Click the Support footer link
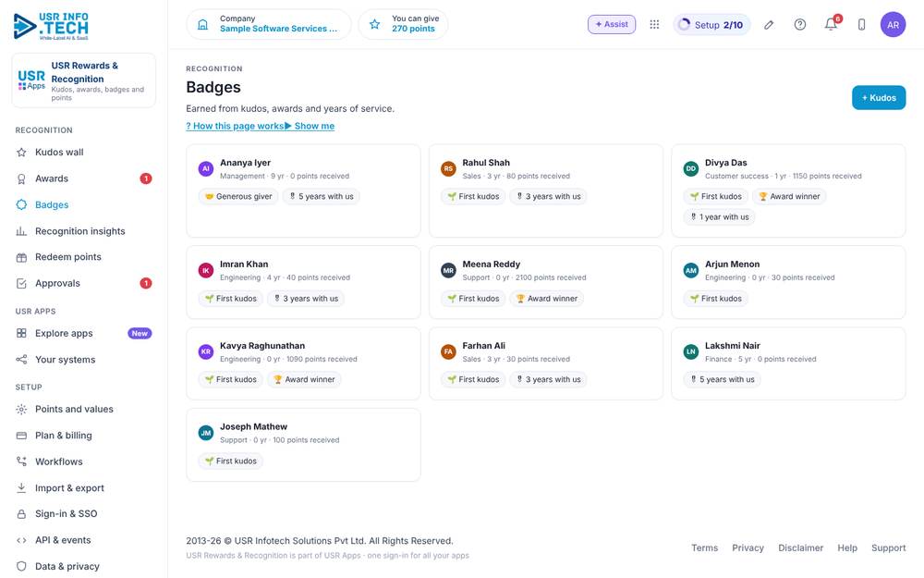The image size is (924, 578). click(x=889, y=547)
